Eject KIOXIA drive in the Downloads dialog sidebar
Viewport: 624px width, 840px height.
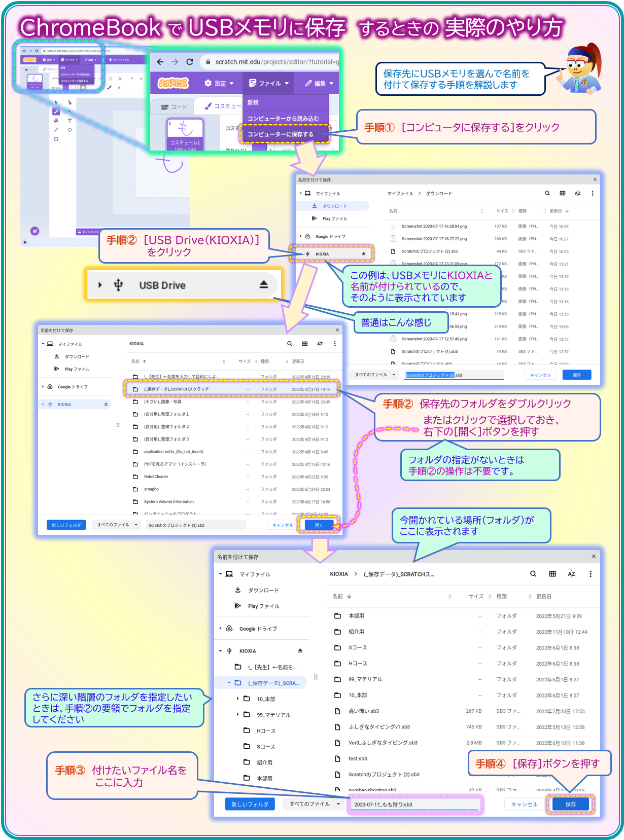pyautogui.click(x=363, y=254)
